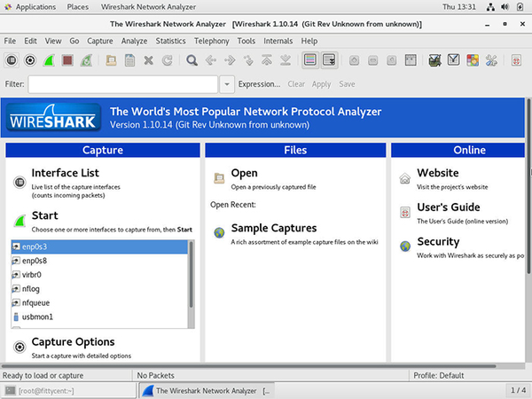The width and height of the screenshot is (532, 399).
Task: Open the Go menu
Action: pos(74,41)
